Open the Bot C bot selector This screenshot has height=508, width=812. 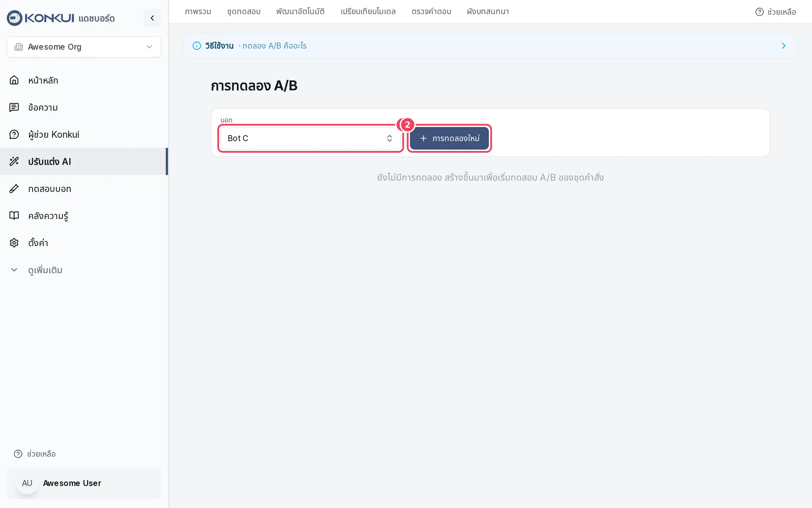click(310, 138)
